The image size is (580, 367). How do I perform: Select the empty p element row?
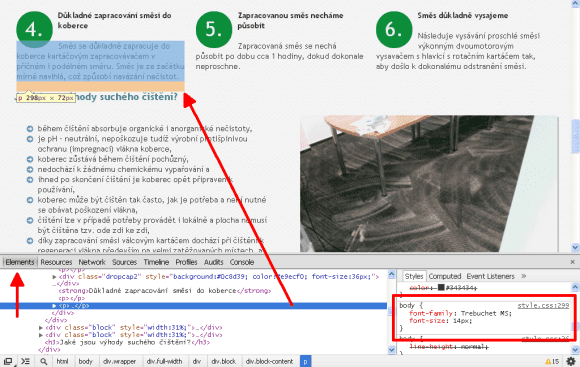[72, 298]
